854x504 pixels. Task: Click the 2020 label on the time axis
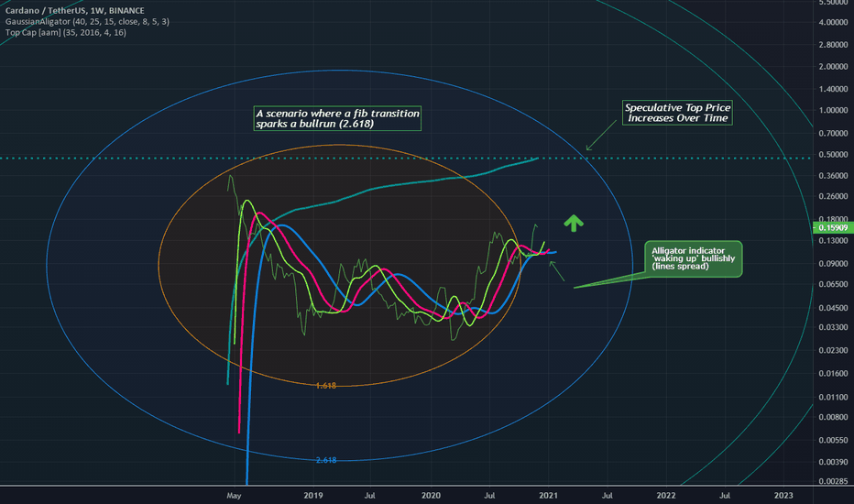pos(431,495)
